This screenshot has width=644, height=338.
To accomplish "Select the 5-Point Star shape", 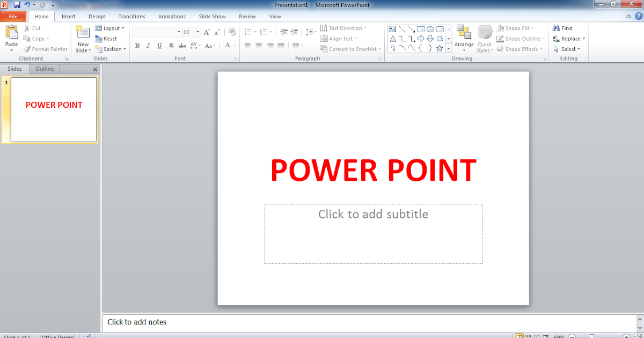I will click(440, 48).
